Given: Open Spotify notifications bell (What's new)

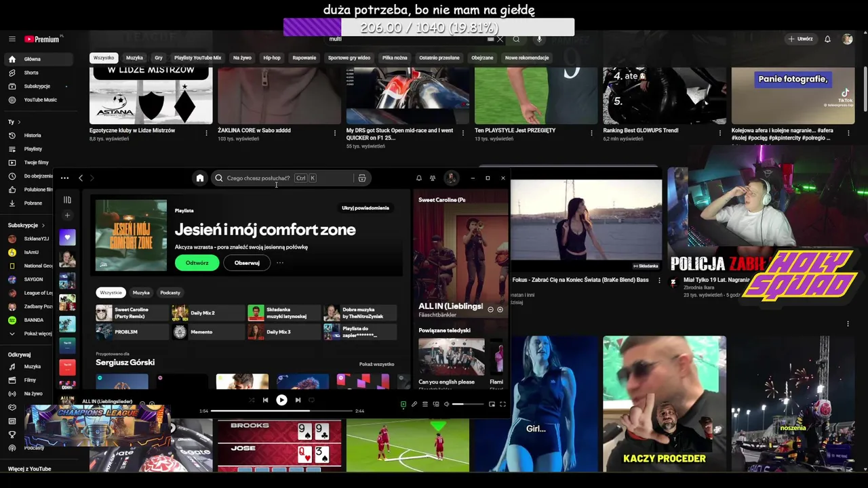Looking at the screenshot, I should tap(418, 178).
